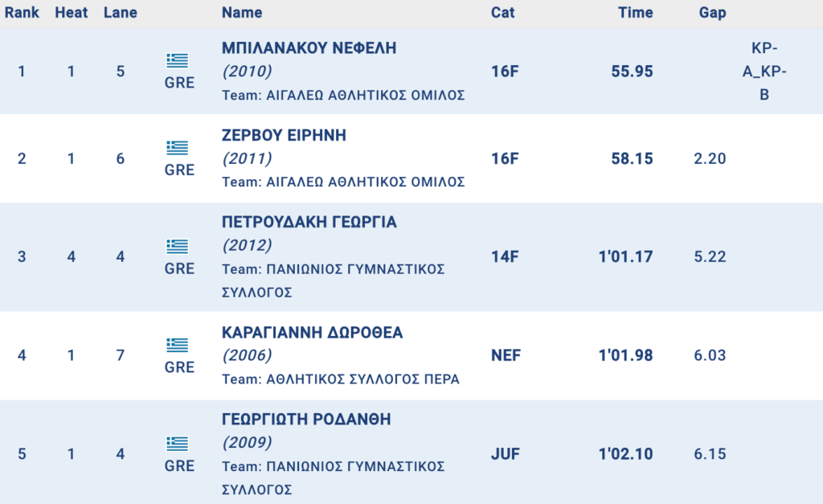Click the Greek flag beside ΓΕΩΡΓΙΩΤΗ ΡΟΔΑΝΘΗ
823x504 pixels.
pyautogui.click(x=177, y=444)
